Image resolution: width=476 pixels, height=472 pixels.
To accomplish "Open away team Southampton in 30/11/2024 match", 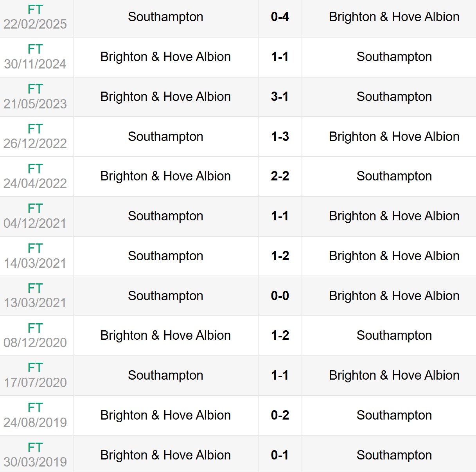I will click(x=394, y=57).
